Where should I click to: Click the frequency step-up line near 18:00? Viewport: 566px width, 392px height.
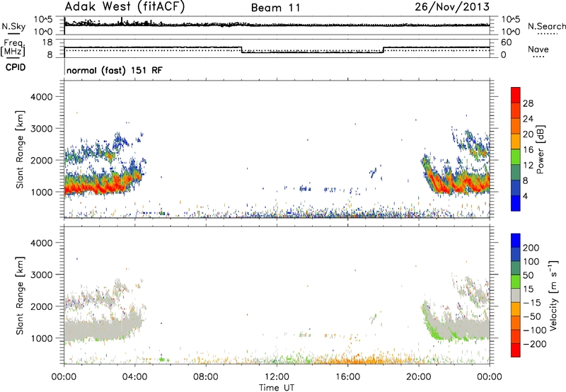pos(383,50)
